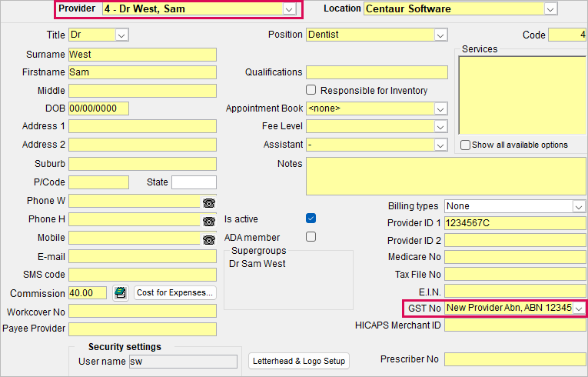Click the Cost for Expenses button

pyautogui.click(x=174, y=292)
